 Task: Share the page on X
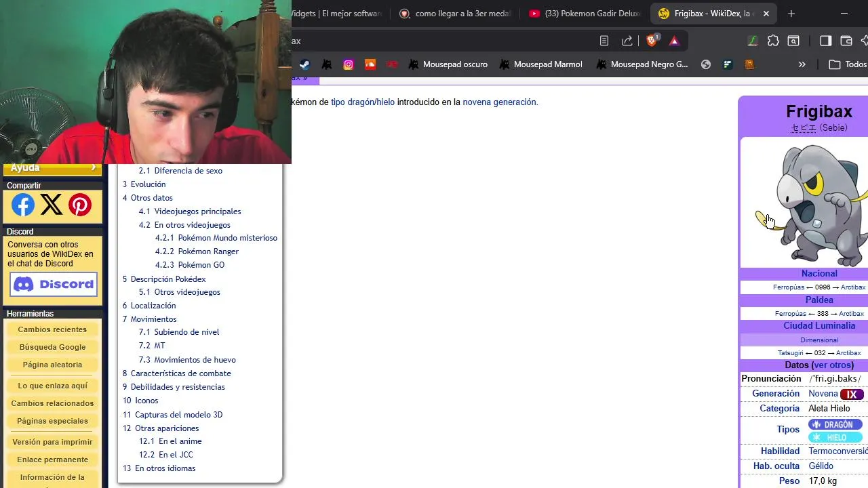(x=52, y=205)
